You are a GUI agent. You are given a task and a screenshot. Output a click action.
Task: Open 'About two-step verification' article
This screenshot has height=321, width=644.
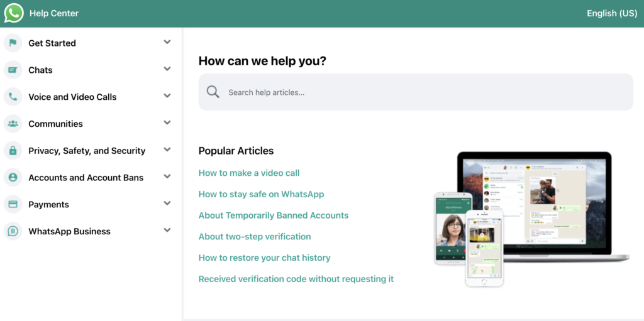tap(255, 237)
